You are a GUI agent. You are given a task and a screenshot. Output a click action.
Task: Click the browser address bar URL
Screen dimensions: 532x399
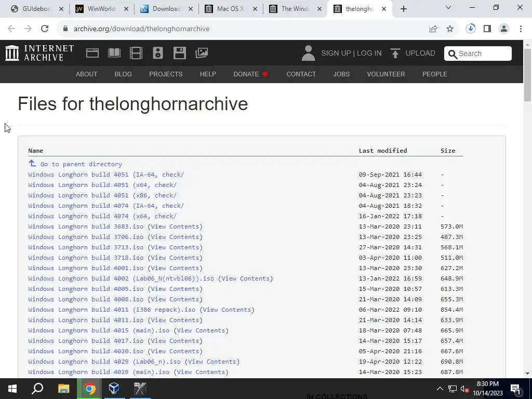[x=141, y=29]
